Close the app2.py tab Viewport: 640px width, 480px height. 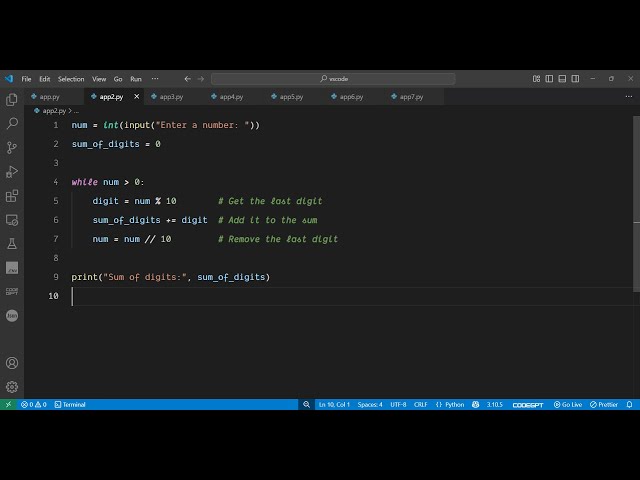tap(137, 97)
